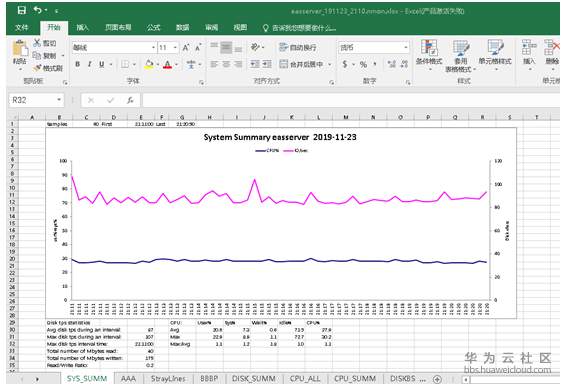Switch to the 视图 (View) tab
The width and height of the screenshot is (562, 384).
pyautogui.click(x=240, y=28)
